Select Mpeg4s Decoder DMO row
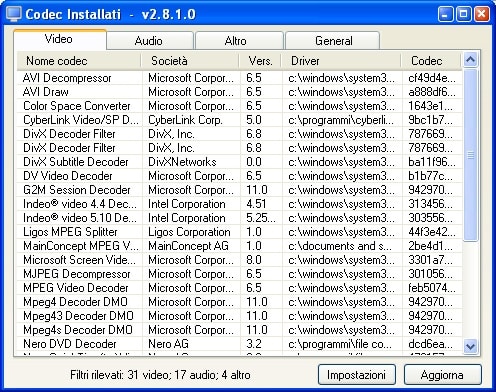The height and width of the screenshot is (392, 496). [x=239, y=330]
